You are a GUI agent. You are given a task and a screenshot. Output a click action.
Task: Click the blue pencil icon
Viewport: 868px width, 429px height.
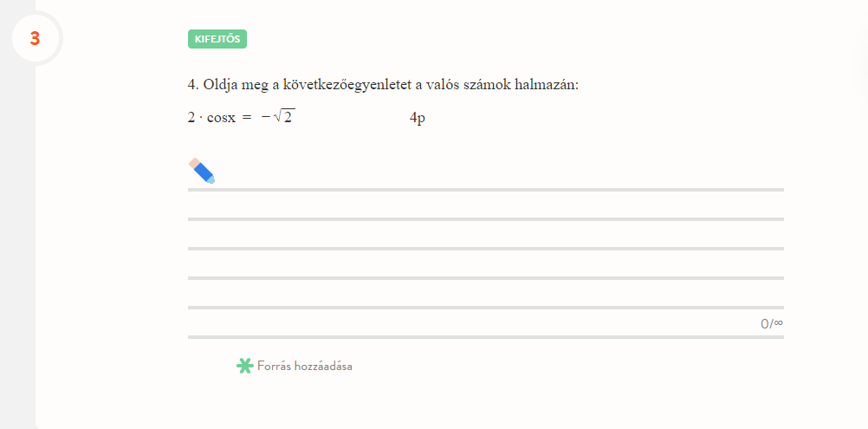click(x=202, y=171)
